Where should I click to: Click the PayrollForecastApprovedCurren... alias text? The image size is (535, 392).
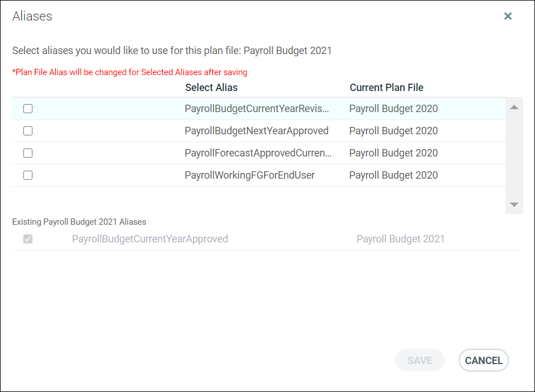click(258, 153)
